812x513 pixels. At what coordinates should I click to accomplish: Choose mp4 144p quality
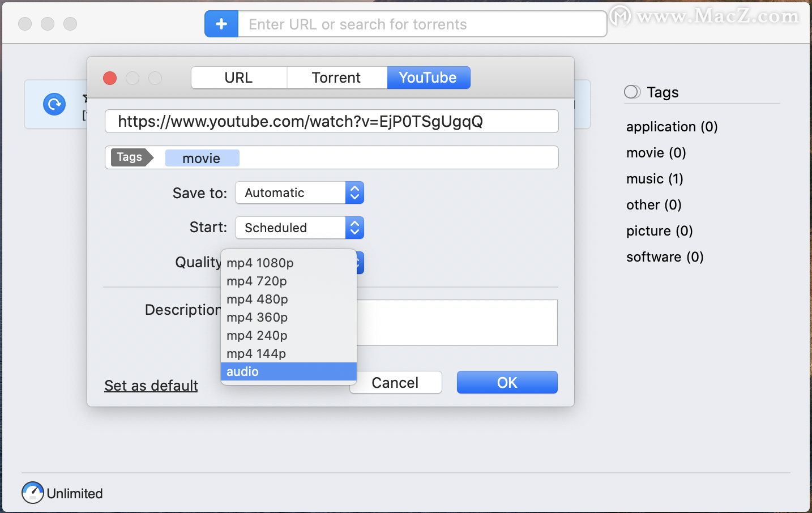point(288,353)
